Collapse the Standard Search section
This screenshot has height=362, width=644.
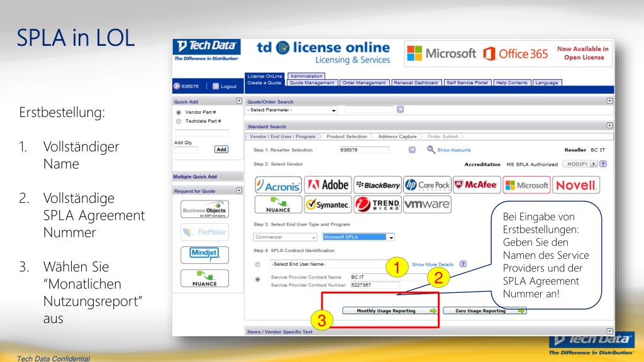pyautogui.click(x=609, y=126)
